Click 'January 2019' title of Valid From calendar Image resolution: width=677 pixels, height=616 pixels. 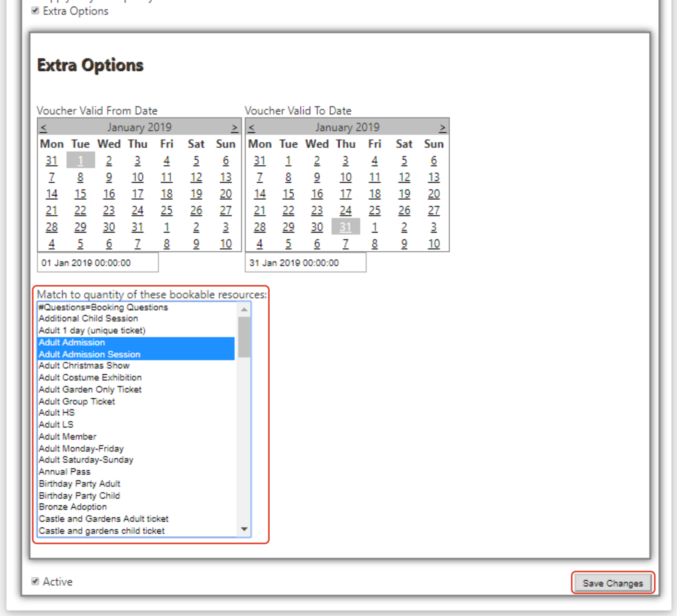(x=139, y=127)
